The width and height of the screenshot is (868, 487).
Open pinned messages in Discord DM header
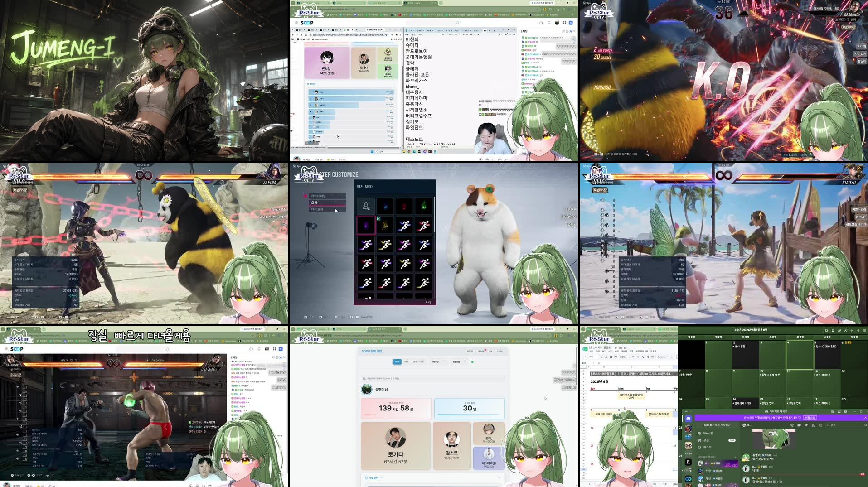point(806,425)
